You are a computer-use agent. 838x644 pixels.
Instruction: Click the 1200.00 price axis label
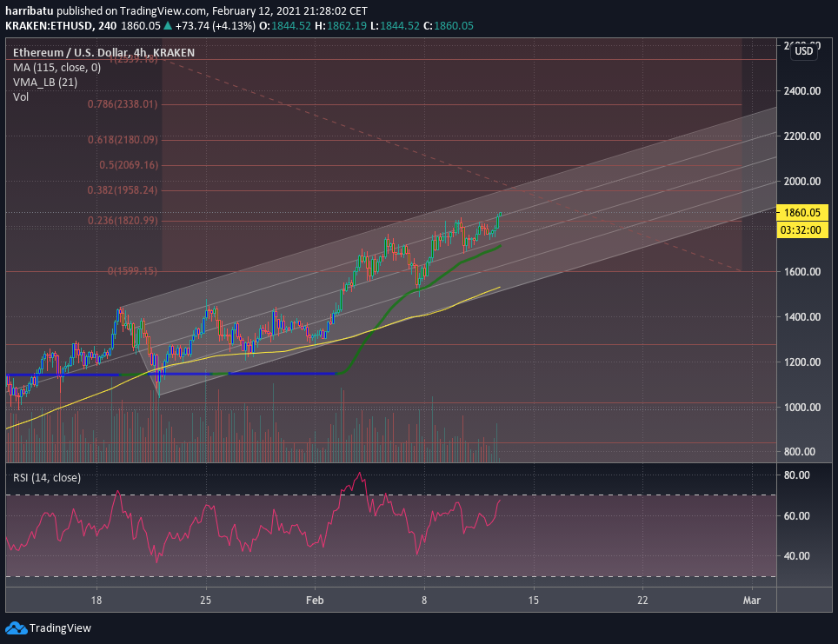[x=801, y=362]
